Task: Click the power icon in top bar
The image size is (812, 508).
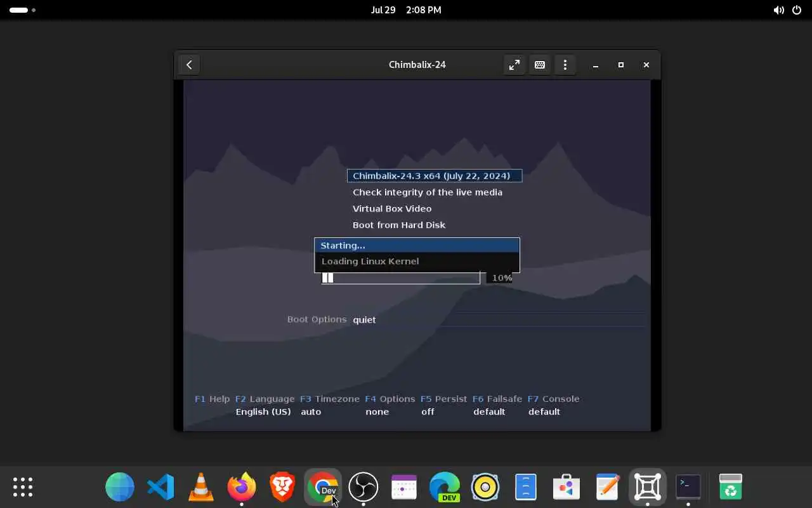Action: pyautogui.click(x=797, y=10)
